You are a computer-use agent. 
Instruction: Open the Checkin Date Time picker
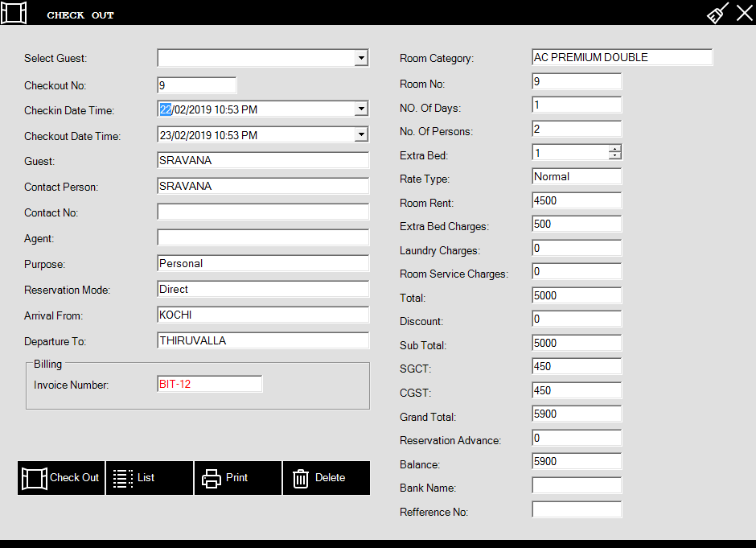[x=361, y=109]
